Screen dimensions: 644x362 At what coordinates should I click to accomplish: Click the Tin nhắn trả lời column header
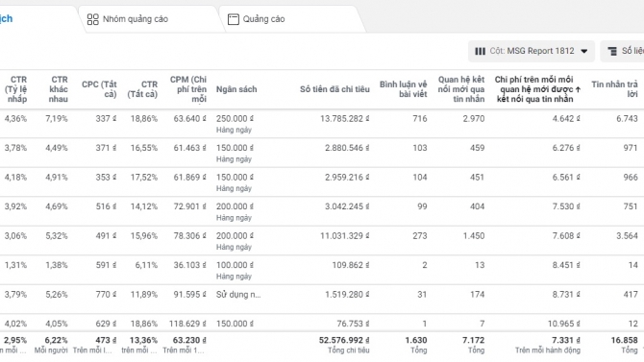[614, 89]
